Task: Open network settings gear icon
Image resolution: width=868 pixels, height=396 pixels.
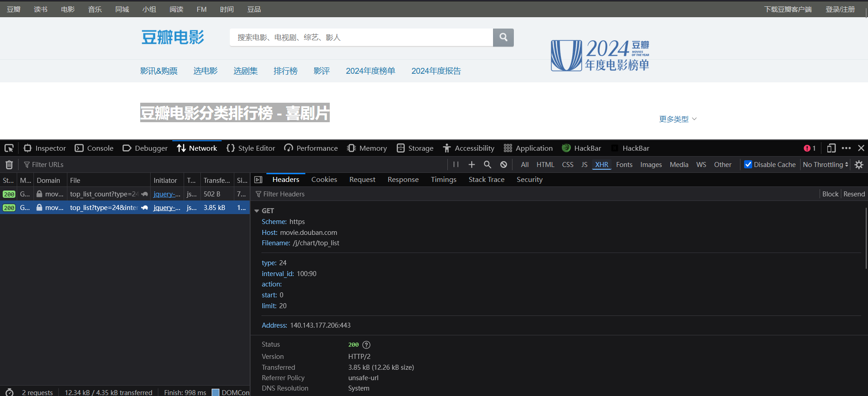Action: pyautogui.click(x=859, y=165)
